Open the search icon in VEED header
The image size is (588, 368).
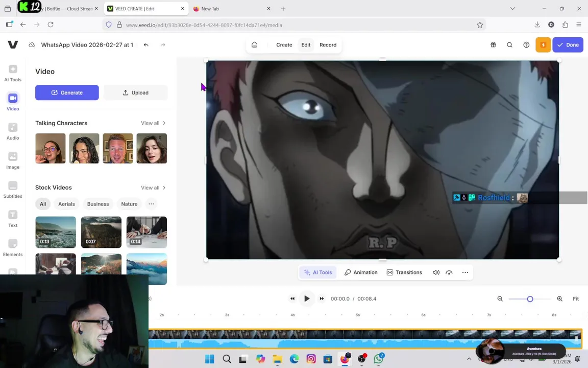pyautogui.click(x=509, y=44)
